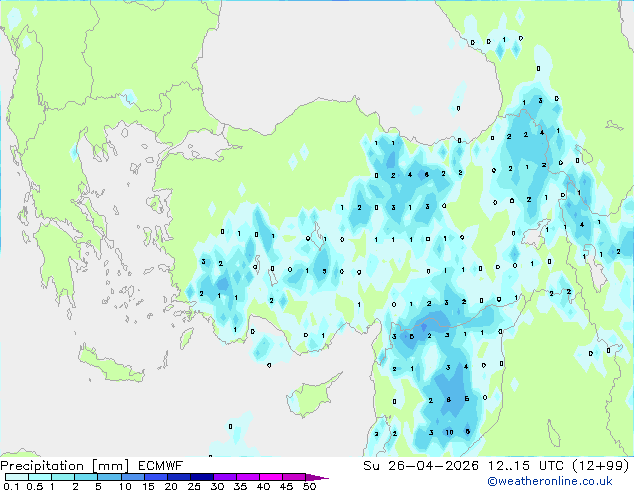Image resolution: width=634 pixels, height=490 pixels.
Task: Click the '40' legend scale label
Action: pos(263,486)
